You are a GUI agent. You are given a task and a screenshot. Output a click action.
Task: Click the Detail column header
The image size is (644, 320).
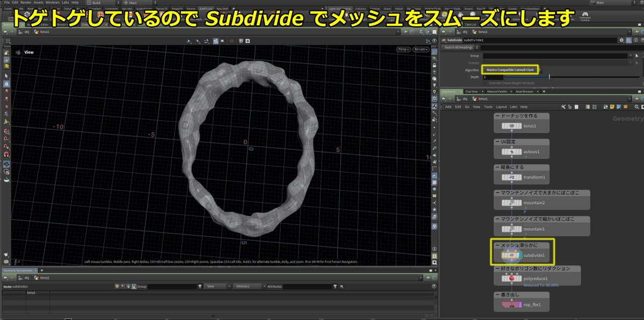pyautogui.click(x=31, y=293)
